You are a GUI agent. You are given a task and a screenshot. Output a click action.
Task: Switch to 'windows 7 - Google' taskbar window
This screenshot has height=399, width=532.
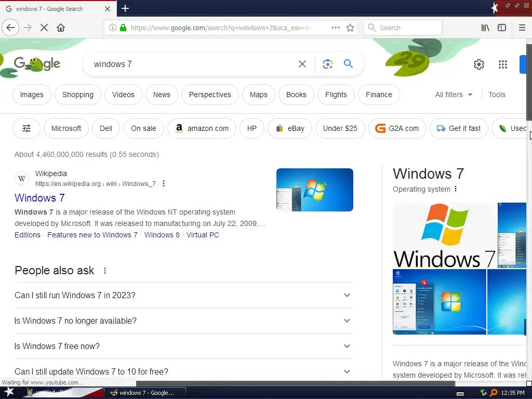click(x=144, y=393)
